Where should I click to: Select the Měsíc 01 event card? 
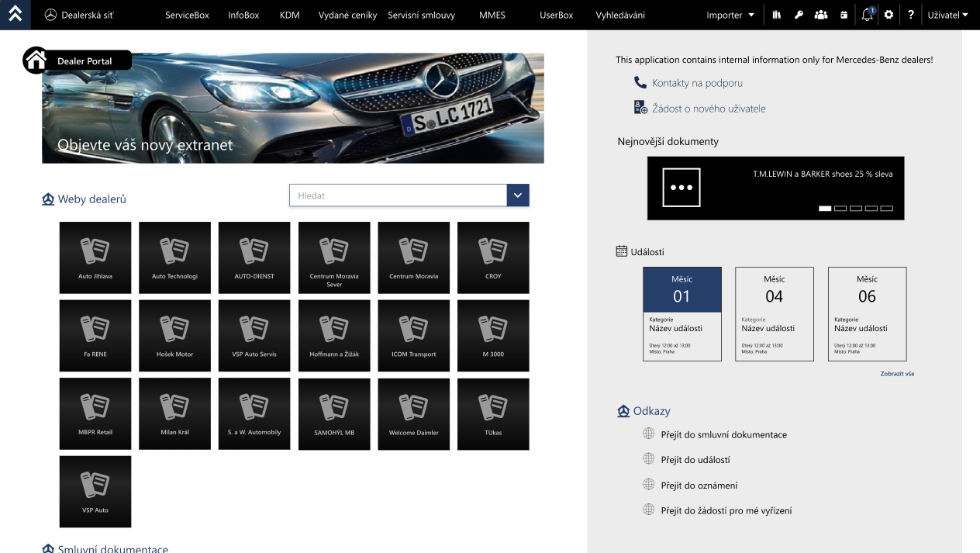[x=682, y=314]
